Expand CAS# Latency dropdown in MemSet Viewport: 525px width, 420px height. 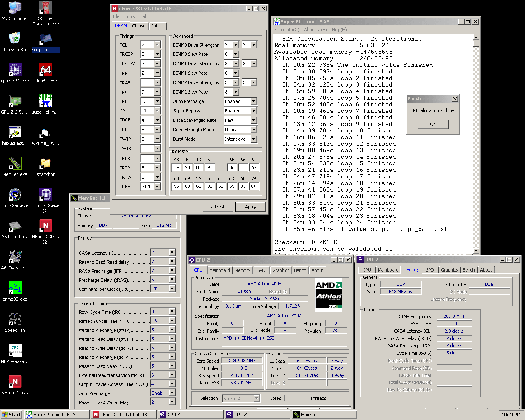[x=172, y=253]
